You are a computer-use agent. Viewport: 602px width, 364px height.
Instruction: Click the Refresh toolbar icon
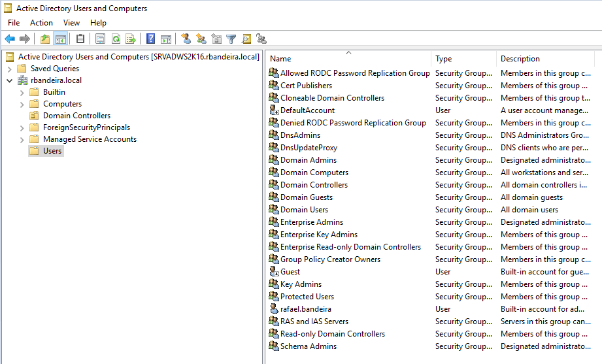tap(116, 39)
